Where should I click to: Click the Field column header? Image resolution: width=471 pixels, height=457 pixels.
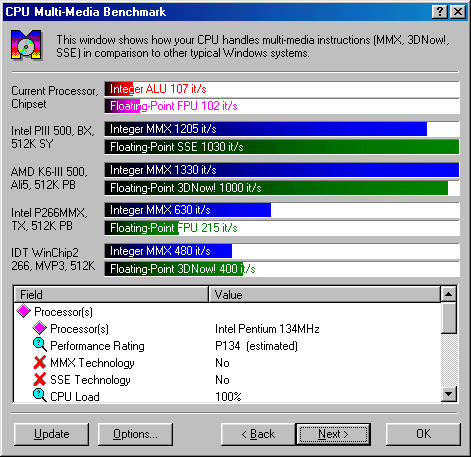(x=111, y=295)
